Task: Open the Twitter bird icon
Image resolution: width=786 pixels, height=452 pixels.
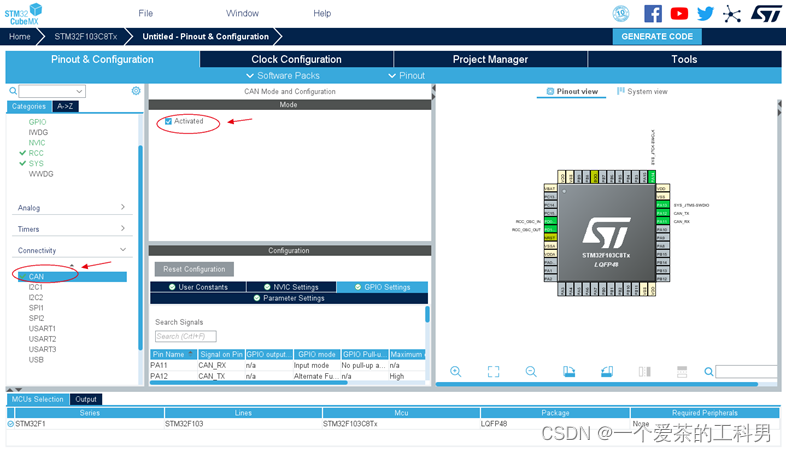Action: (x=705, y=14)
